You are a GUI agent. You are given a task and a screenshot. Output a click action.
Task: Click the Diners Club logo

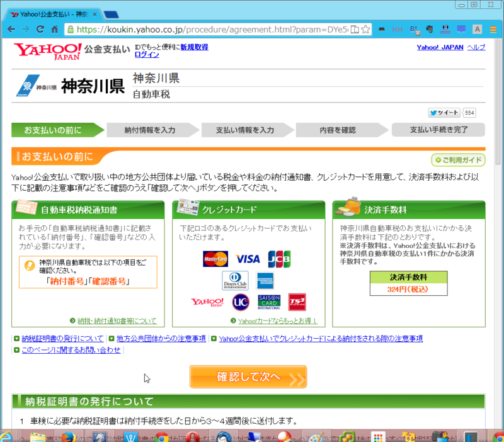pos(235,280)
